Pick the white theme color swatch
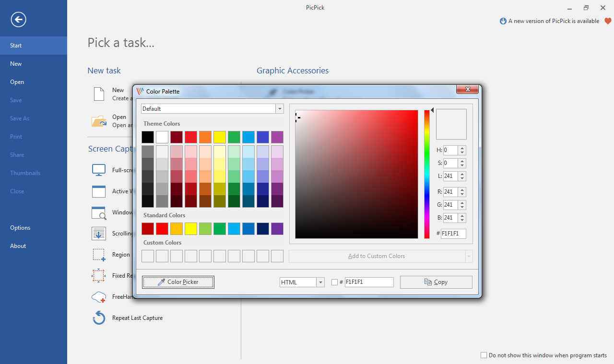This screenshot has height=364, width=614. (162, 137)
